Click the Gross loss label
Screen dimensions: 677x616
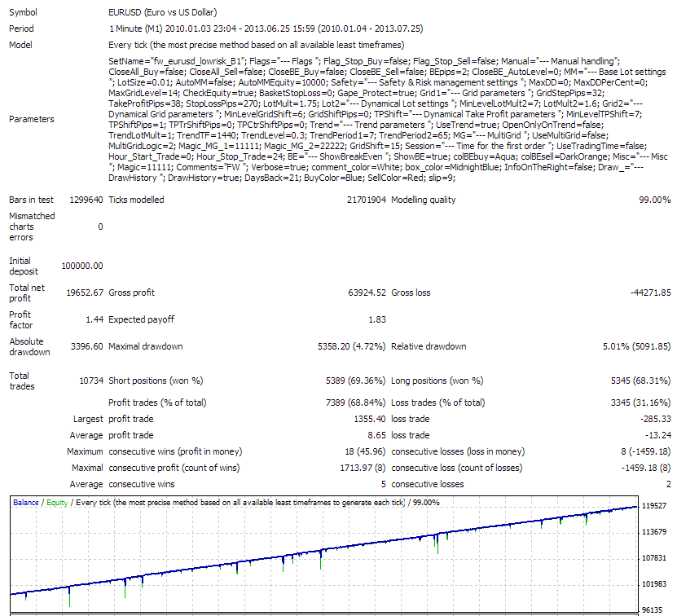(x=411, y=293)
